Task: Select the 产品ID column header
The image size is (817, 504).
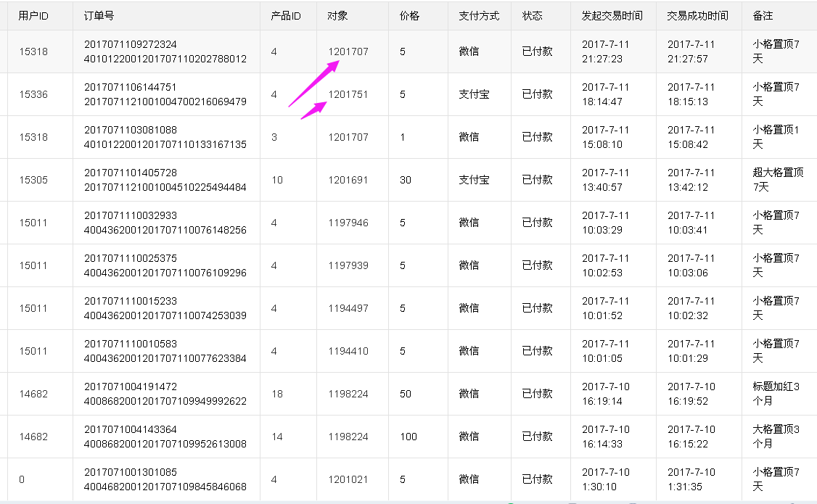Action: (286, 16)
